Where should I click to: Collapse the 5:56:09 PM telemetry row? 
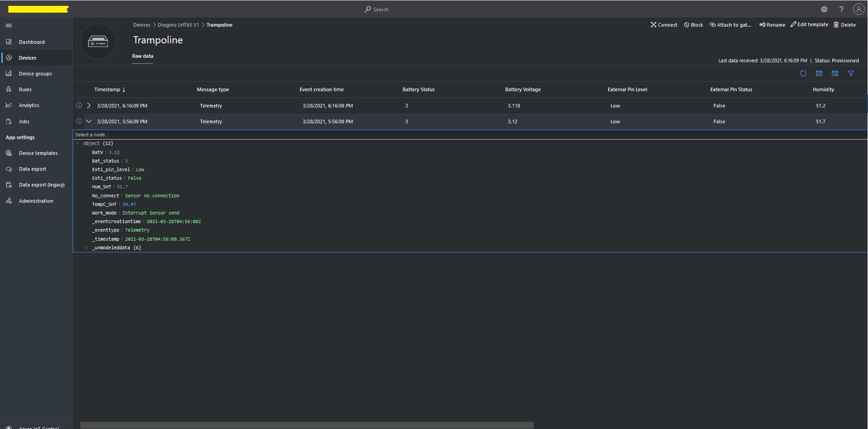[x=89, y=121]
